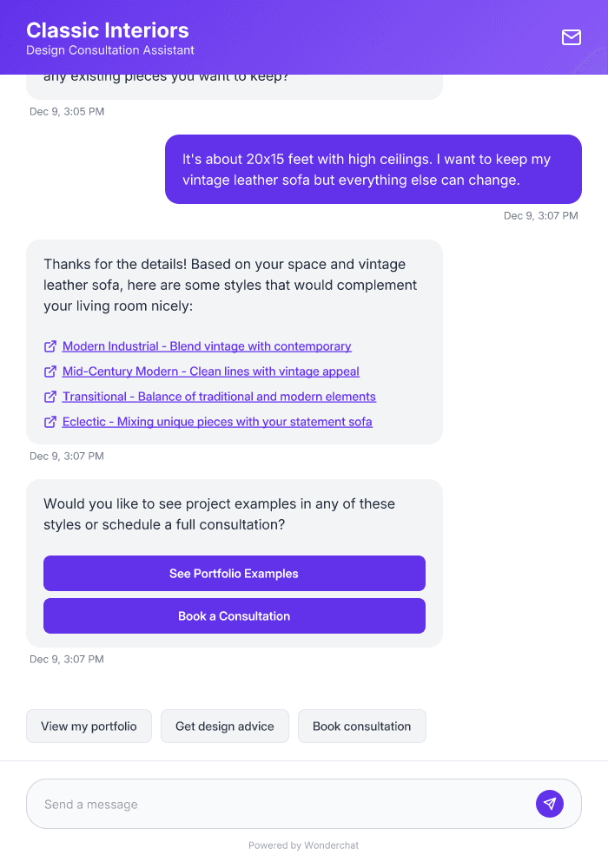Select the Get design advice quick reply
The height and width of the screenshot is (868, 608).
click(224, 726)
